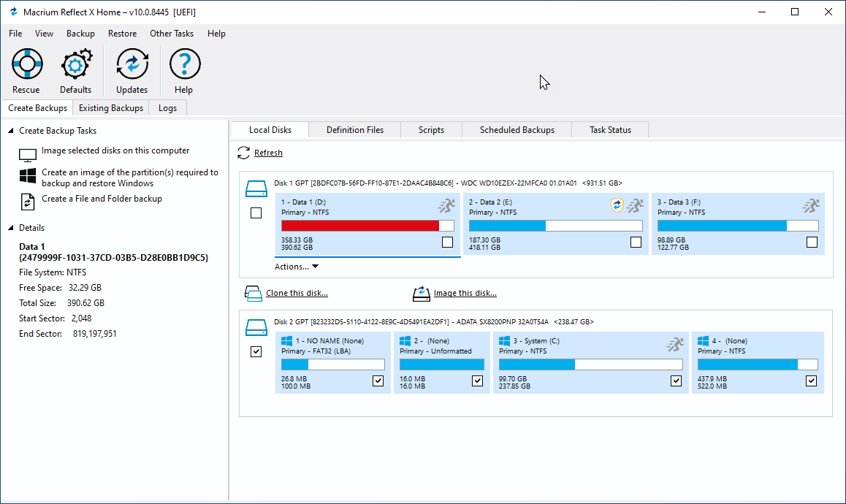Click 'Create a File and Folder backup'
Viewport: 846px width, 504px height.
pos(102,199)
